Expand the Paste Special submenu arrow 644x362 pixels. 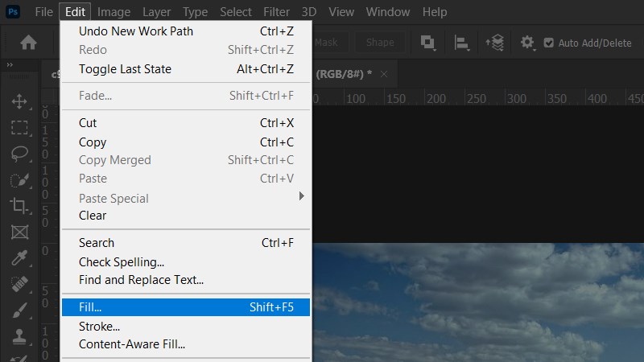[x=301, y=196]
